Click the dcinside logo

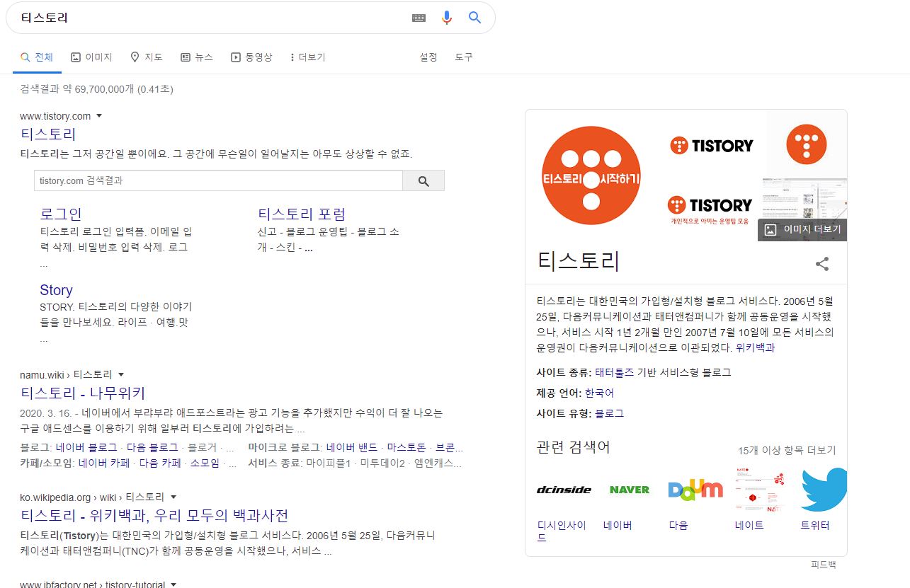pos(564,490)
